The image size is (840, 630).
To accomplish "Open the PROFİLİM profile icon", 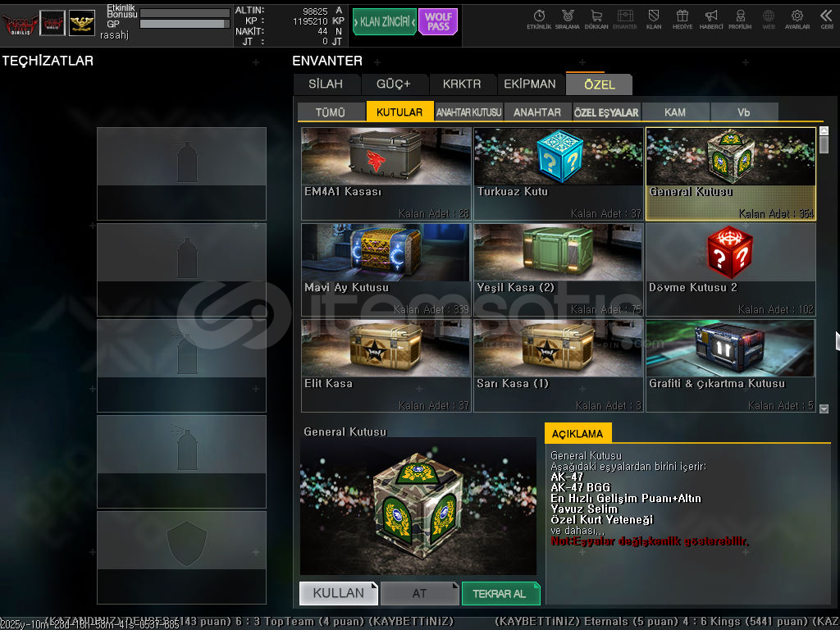I will pos(740,20).
